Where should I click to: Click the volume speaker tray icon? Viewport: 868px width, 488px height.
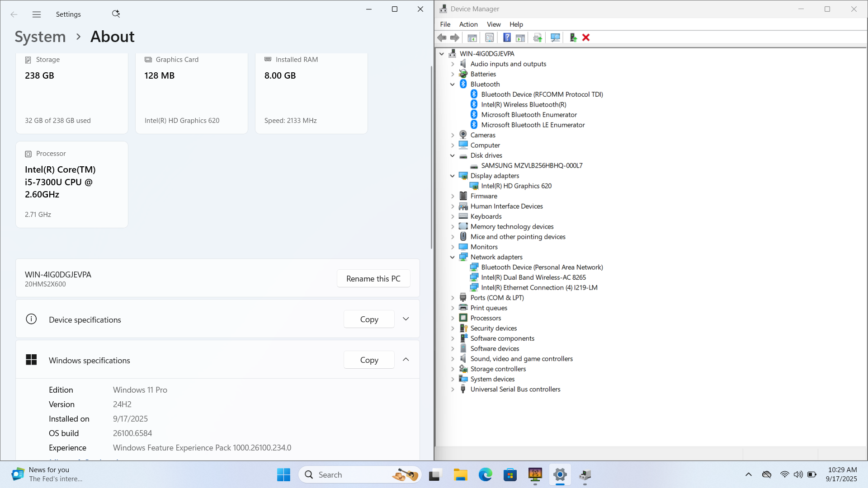point(798,474)
